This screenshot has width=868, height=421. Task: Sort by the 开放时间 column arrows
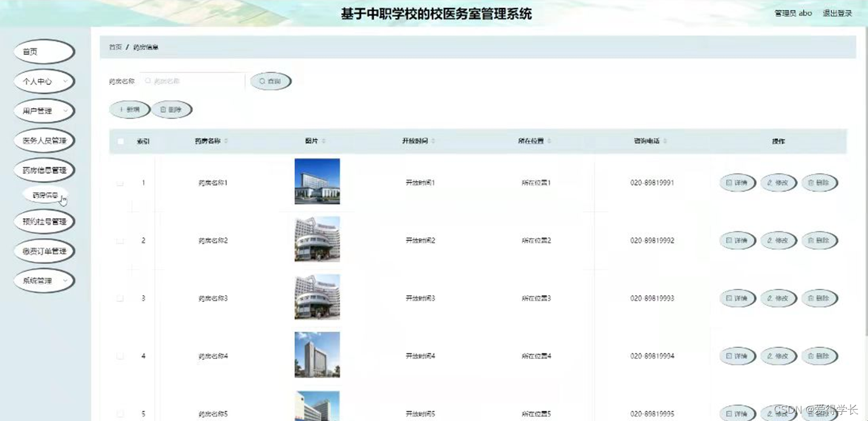tap(433, 141)
